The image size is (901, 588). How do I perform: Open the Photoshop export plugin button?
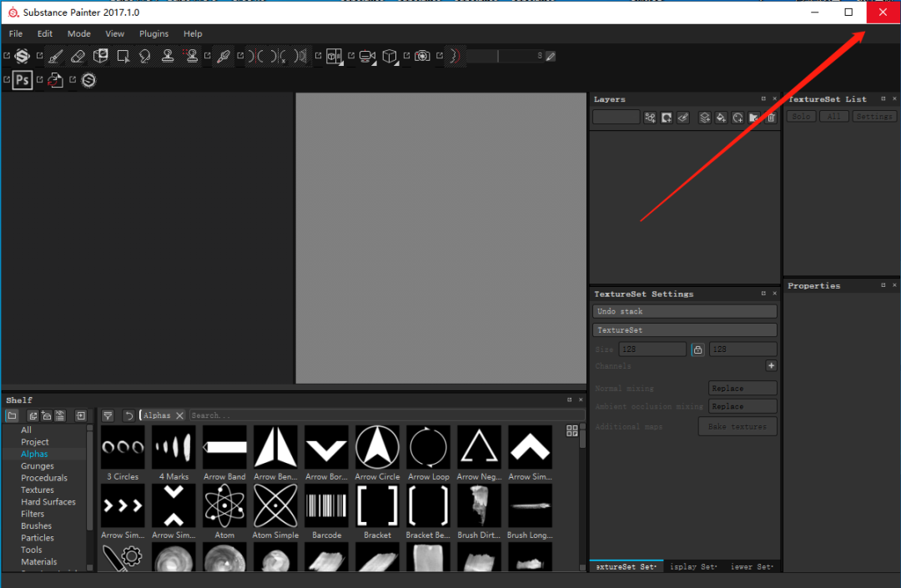[23, 80]
